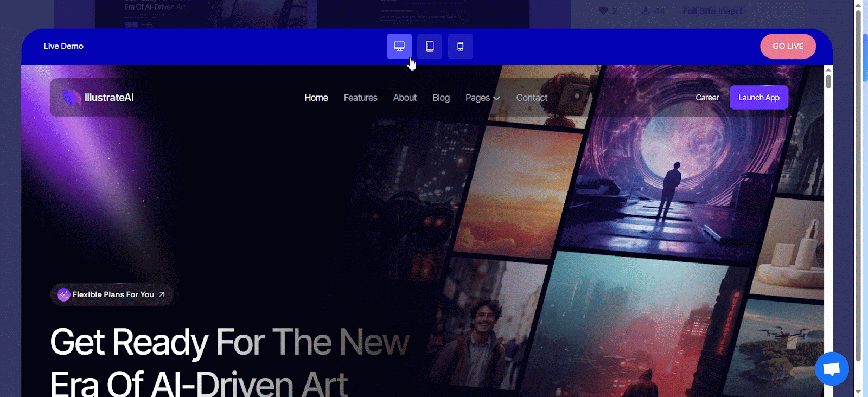Navigate to the Blog page
The height and width of the screenshot is (397, 868).
click(441, 98)
